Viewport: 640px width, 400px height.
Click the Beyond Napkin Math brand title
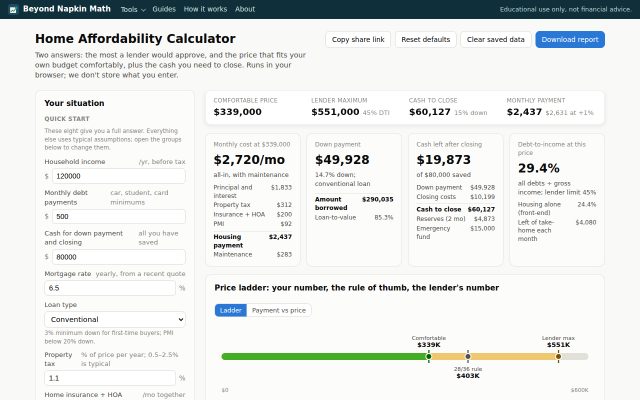click(67, 9)
